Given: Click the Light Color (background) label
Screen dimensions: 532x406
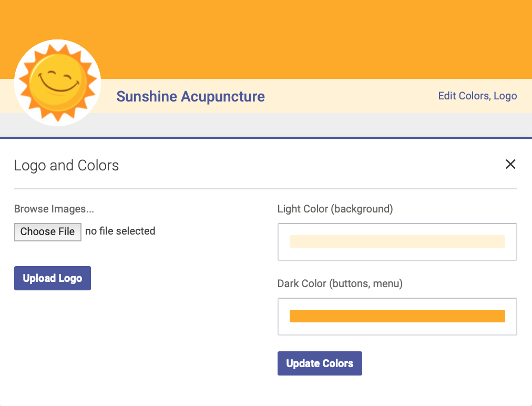Looking at the screenshot, I should click(335, 209).
